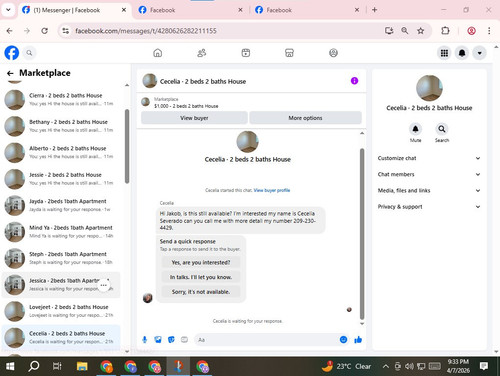500x376 pixels.
Task: Expand the Customize chat section
Action: pos(429,158)
